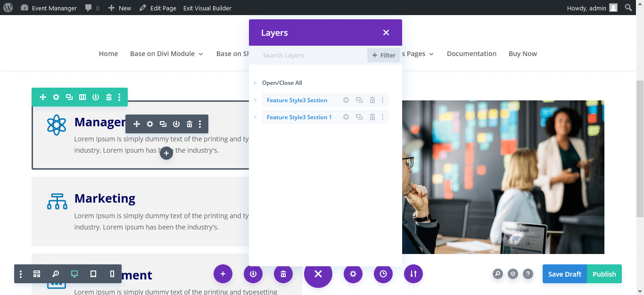Click Divi search magnifier near Save Draft
The height and width of the screenshot is (295, 644).
point(497,274)
